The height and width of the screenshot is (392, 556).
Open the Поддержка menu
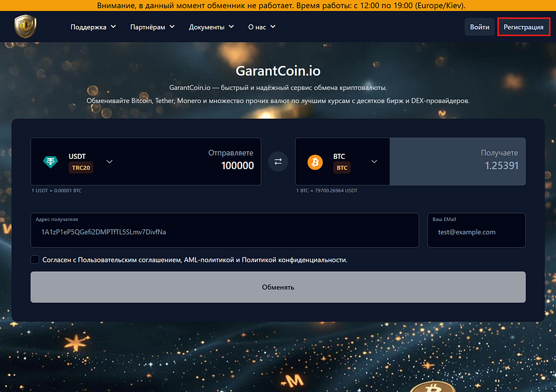tap(93, 27)
